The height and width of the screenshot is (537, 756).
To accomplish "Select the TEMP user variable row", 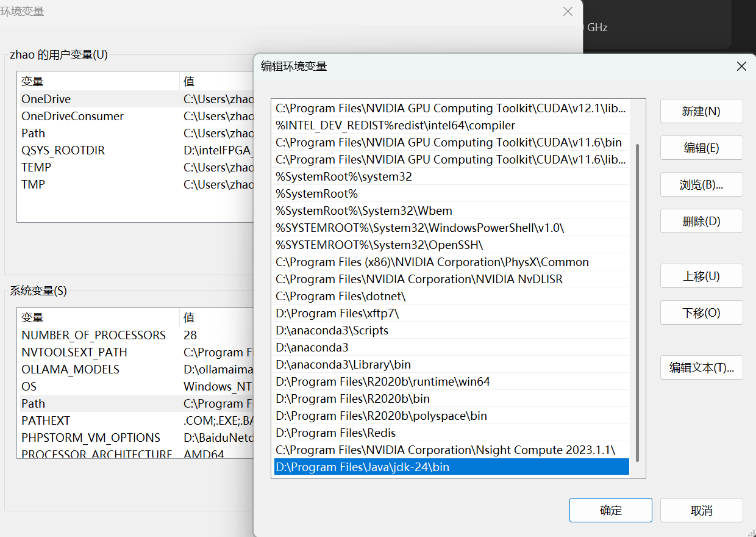I will click(135, 167).
